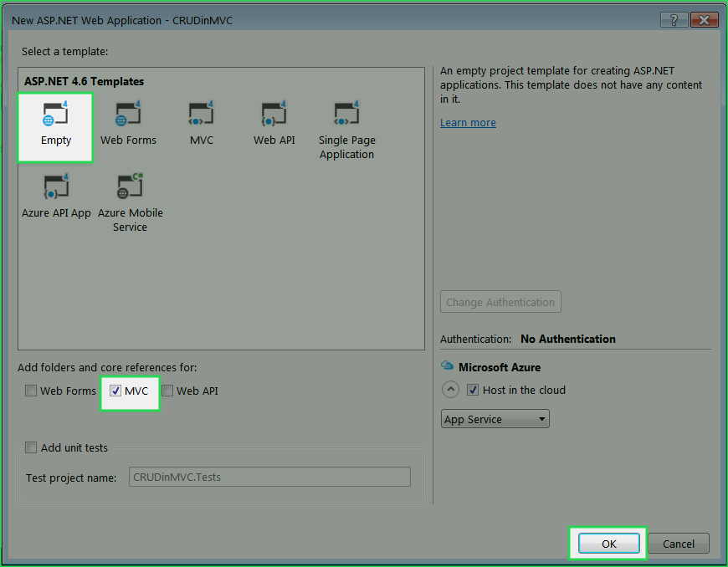Pick the Azure Mobile Service template icon
Viewport: 728px width, 567px height.
130,186
